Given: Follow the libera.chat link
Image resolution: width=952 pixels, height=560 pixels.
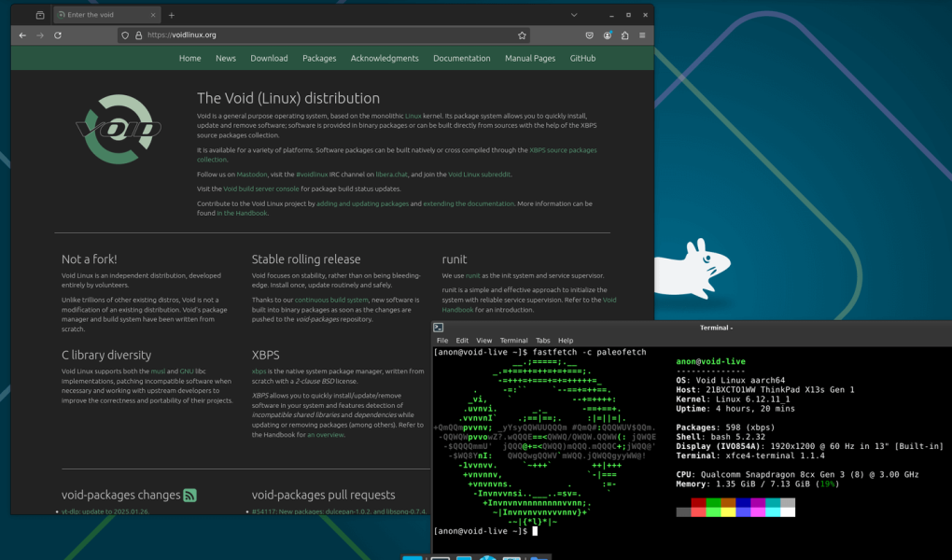Looking at the screenshot, I should coord(392,175).
